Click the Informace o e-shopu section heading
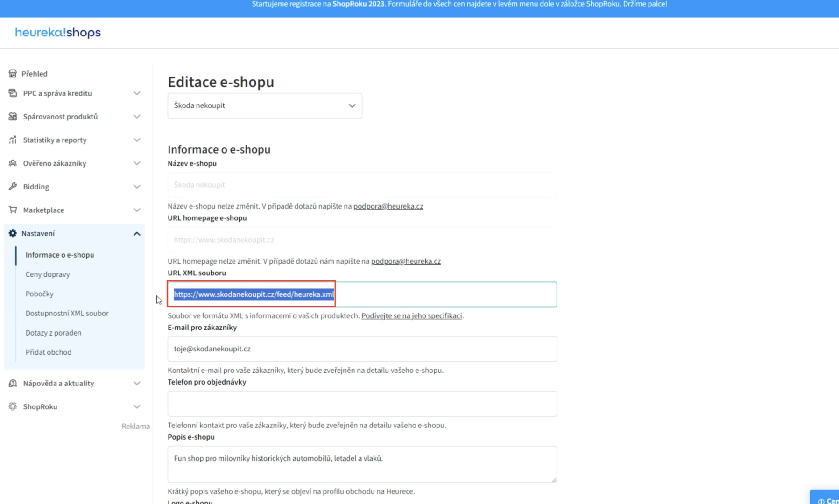Screen dimensions: 839x504 (219, 149)
